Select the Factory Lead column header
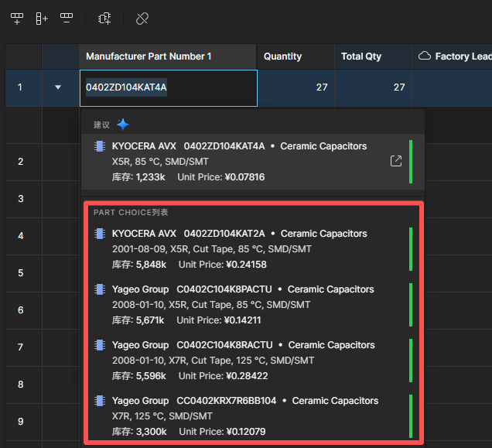Screen dimensions: 492x448 [452, 56]
